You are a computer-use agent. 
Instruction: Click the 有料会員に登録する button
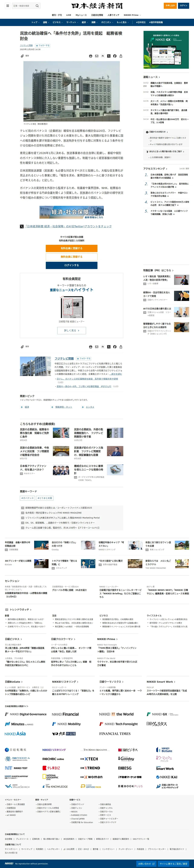pos(72,248)
